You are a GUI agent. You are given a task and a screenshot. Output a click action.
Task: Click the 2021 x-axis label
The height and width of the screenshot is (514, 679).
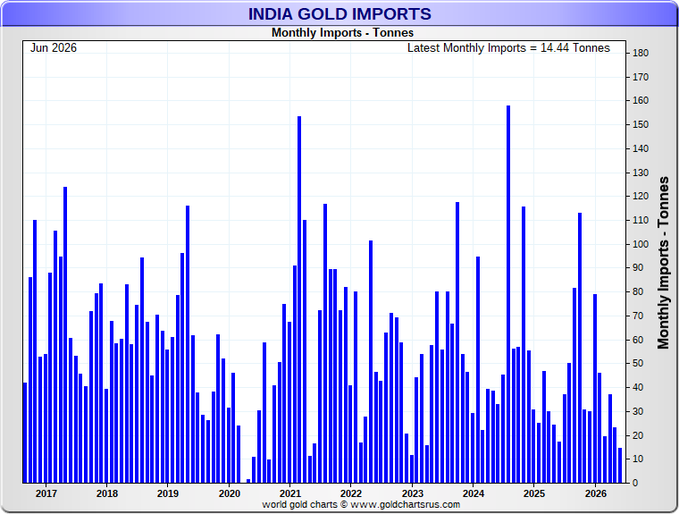[x=290, y=494]
